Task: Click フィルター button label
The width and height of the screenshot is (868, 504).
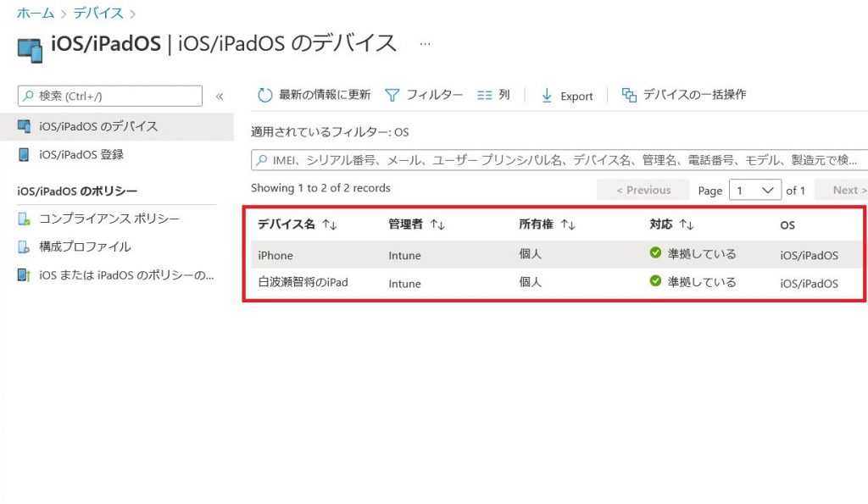Action: pos(435,95)
